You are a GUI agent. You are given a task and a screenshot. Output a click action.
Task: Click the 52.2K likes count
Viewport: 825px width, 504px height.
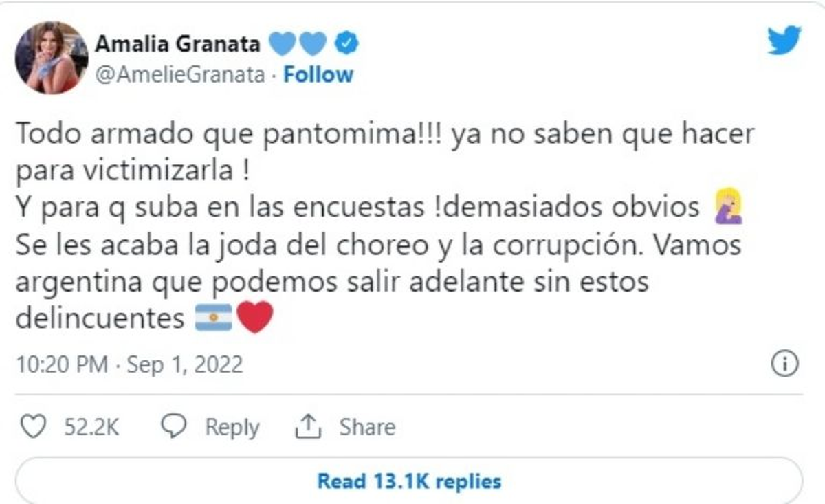coord(91,427)
